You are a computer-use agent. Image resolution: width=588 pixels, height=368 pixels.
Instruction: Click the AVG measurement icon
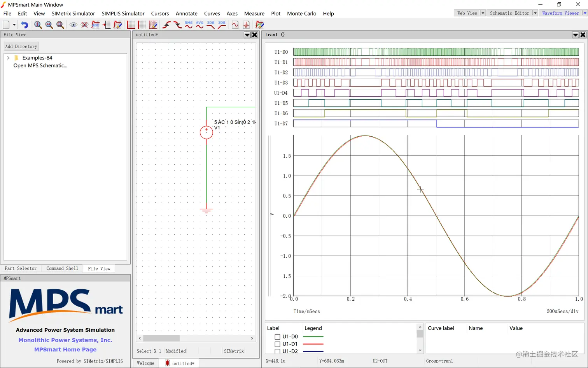pos(199,25)
